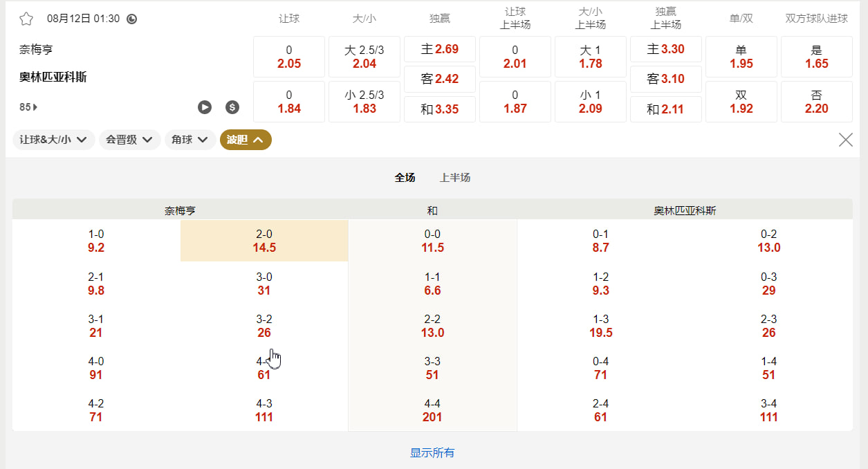Bet first-half 大 1 at 1.78

pyautogui.click(x=591, y=57)
